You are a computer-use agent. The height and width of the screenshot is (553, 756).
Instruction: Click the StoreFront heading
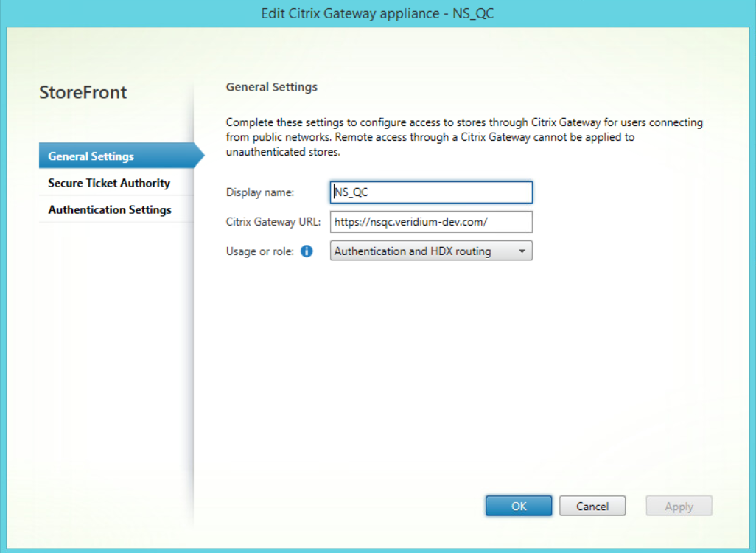pos(83,92)
